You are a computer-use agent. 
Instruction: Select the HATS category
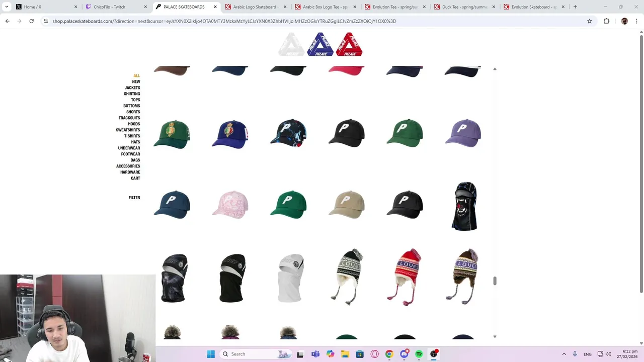[x=135, y=142]
